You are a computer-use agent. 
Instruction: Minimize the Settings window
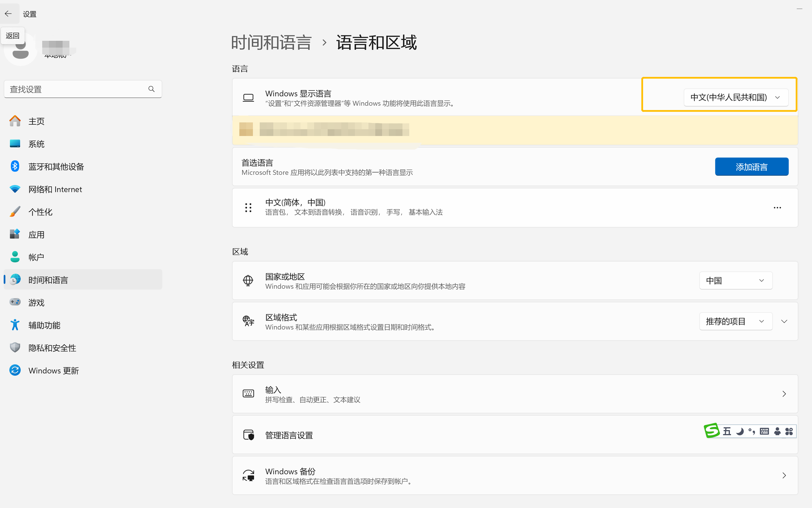click(x=799, y=9)
